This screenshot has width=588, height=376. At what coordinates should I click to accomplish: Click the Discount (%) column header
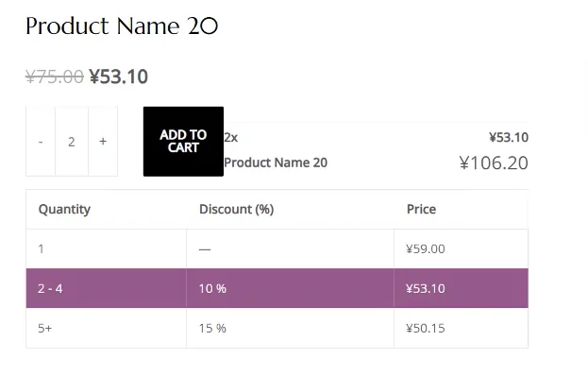236,209
